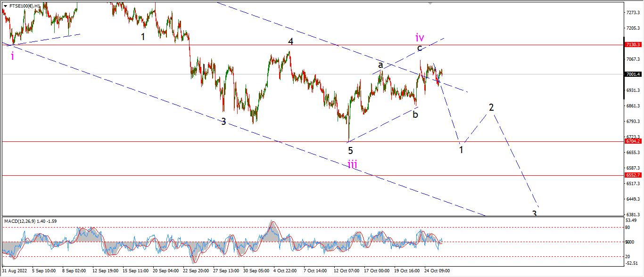Select the magenta wave iv label
Screen dimensions: 644x277
click(420, 37)
